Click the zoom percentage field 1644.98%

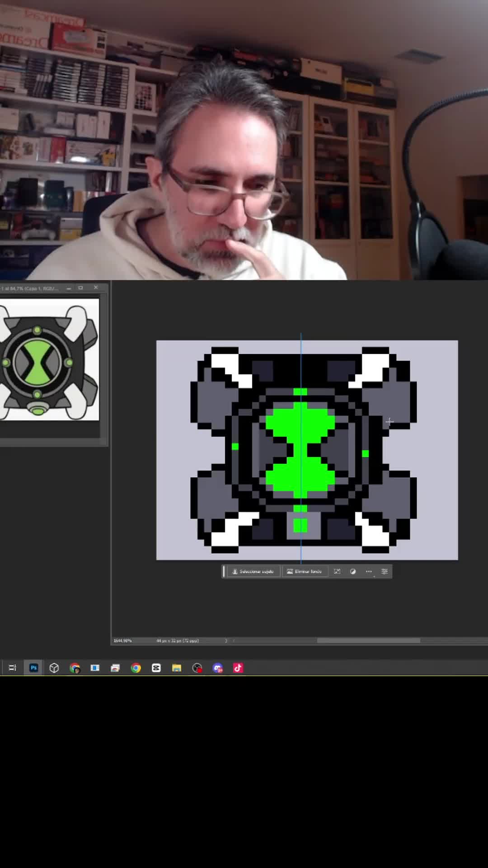click(122, 641)
